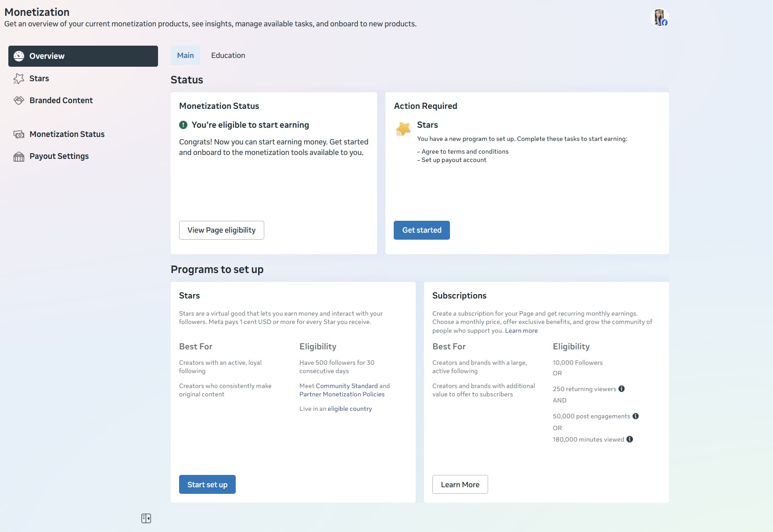773x532 pixels.
Task: Click the Payout Settings bank icon
Action: point(19,156)
